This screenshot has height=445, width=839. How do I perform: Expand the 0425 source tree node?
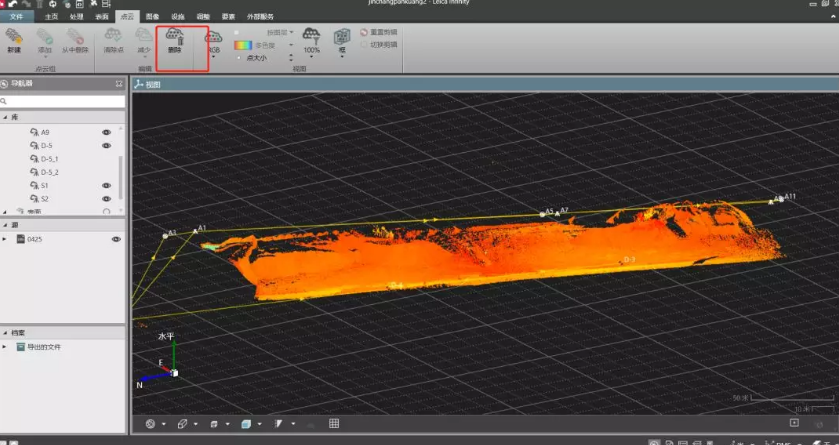click(x=6, y=239)
